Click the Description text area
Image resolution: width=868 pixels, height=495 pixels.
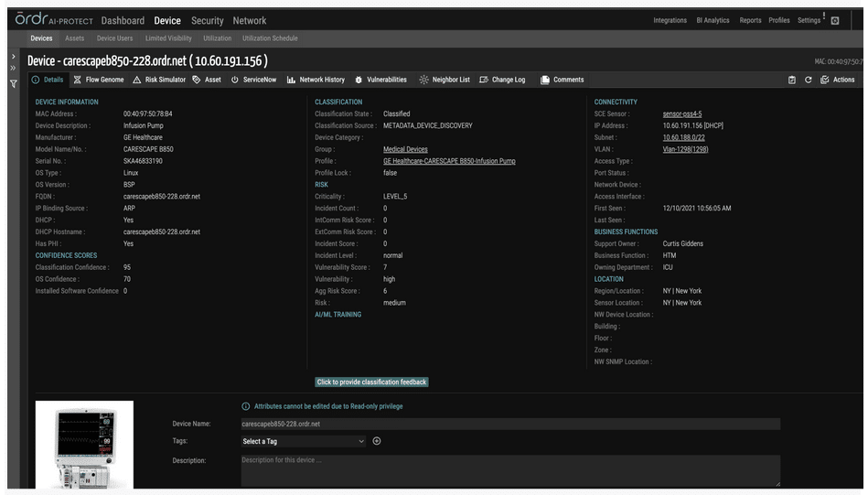click(x=510, y=470)
